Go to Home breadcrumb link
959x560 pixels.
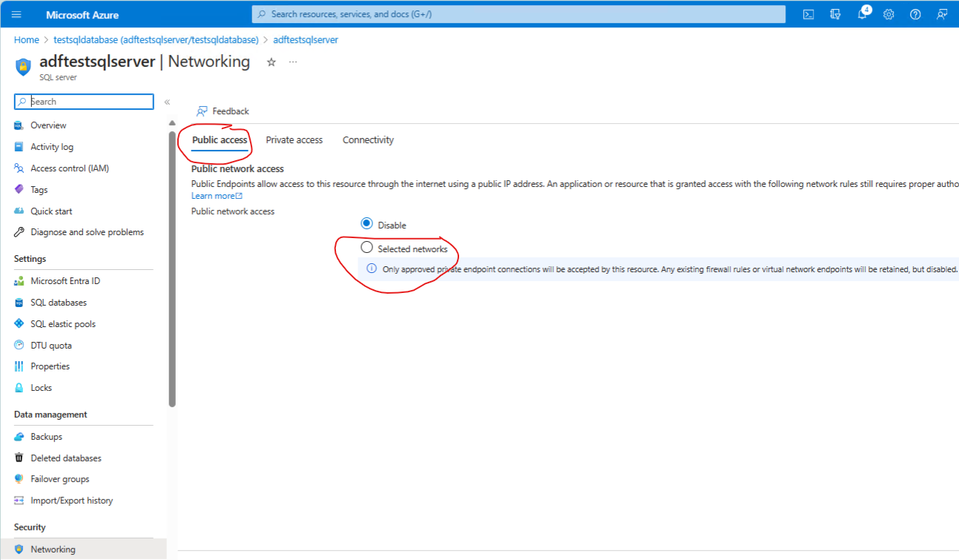[x=27, y=40]
